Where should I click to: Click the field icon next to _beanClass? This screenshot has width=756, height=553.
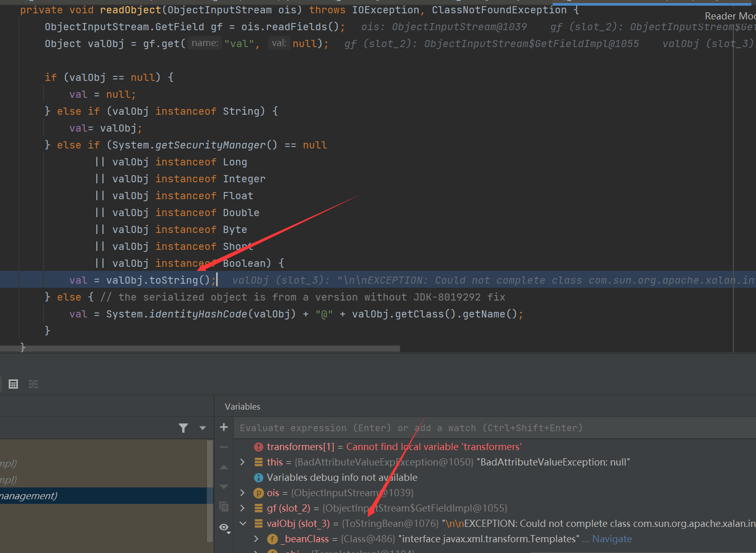click(272, 539)
